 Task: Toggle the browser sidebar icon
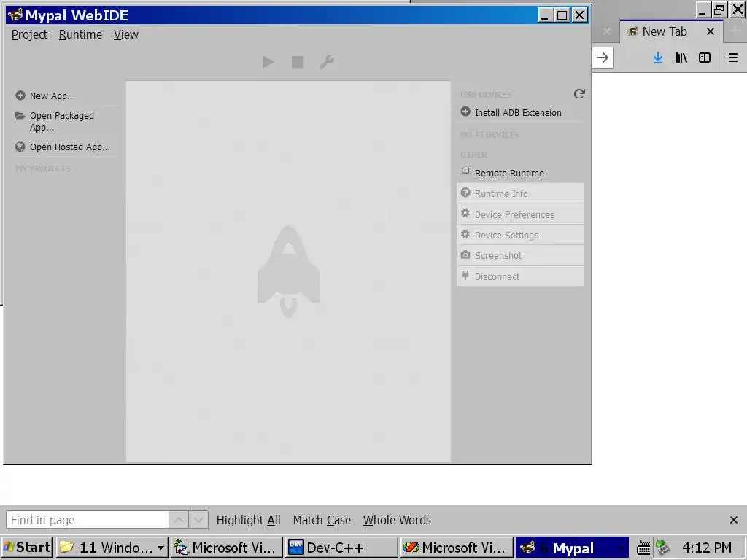coord(705,58)
